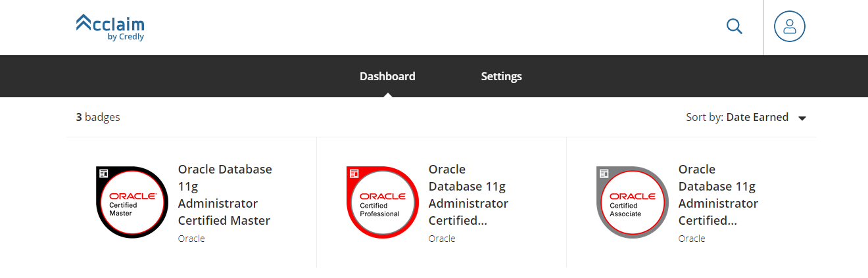
Task: Open the truncated title beside the Certified Professional badge
Action: pyautogui.click(x=468, y=195)
